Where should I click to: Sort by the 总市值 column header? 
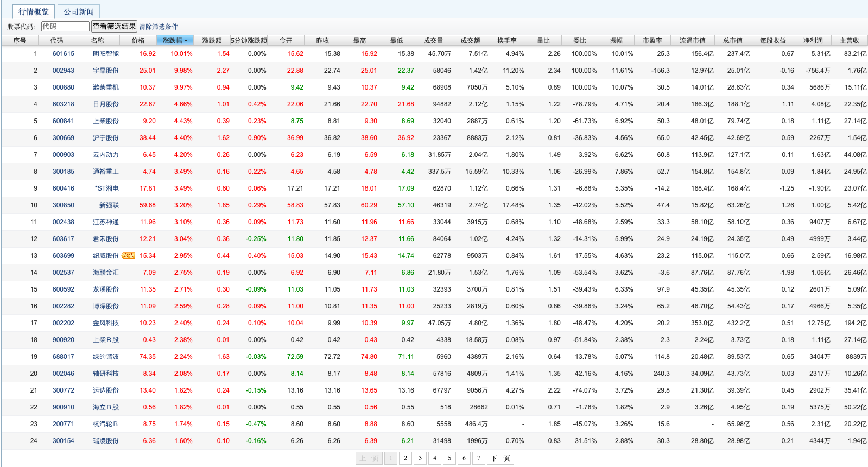733,41
